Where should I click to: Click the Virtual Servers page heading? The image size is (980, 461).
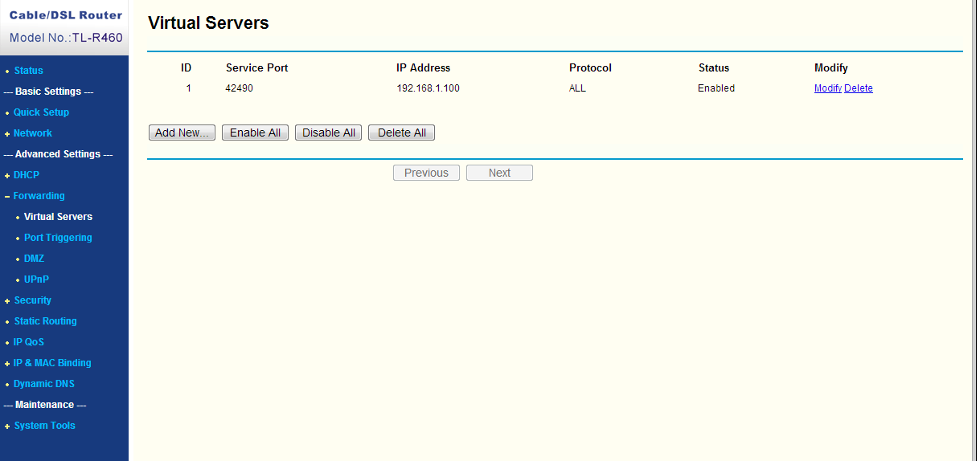tap(209, 23)
